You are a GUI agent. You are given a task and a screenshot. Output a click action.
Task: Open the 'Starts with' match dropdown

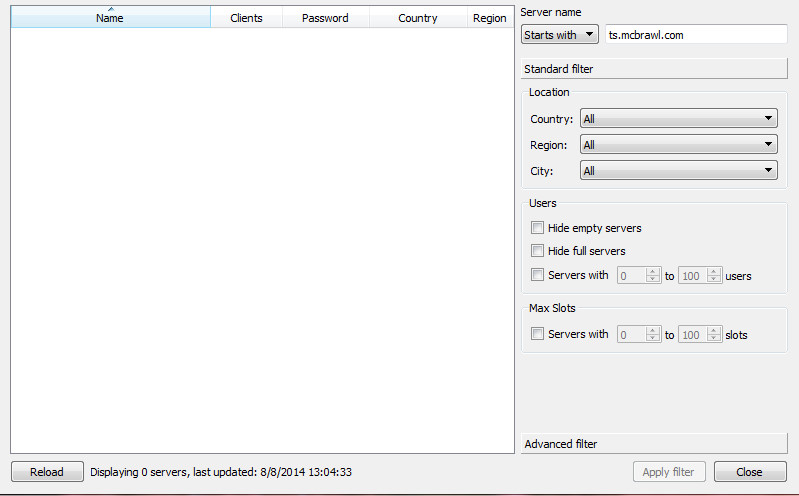pyautogui.click(x=560, y=35)
